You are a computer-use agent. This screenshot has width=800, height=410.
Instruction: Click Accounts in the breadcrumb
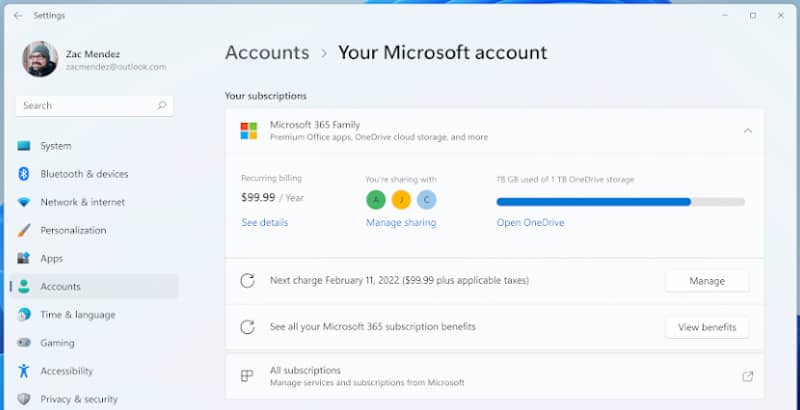coord(267,53)
